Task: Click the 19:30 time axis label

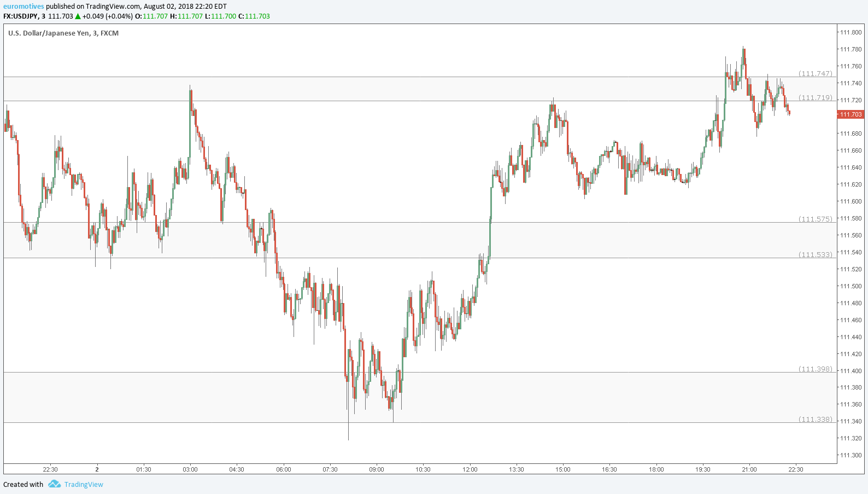Action: coord(703,469)
